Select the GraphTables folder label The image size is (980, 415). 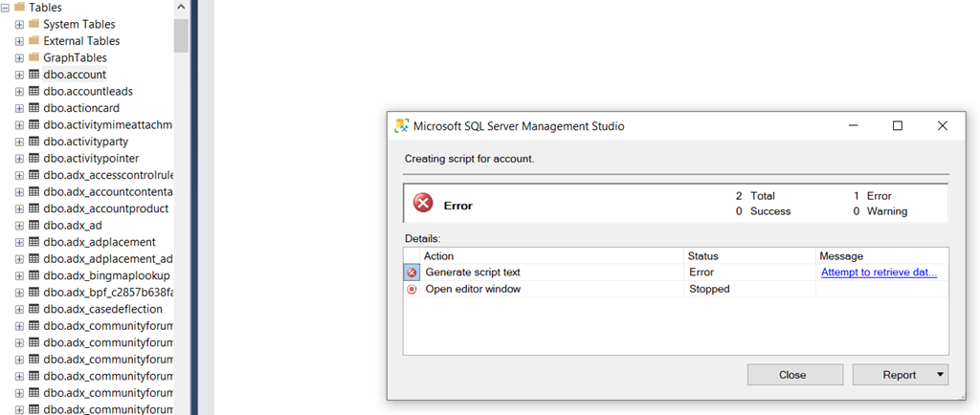[75, 58]
